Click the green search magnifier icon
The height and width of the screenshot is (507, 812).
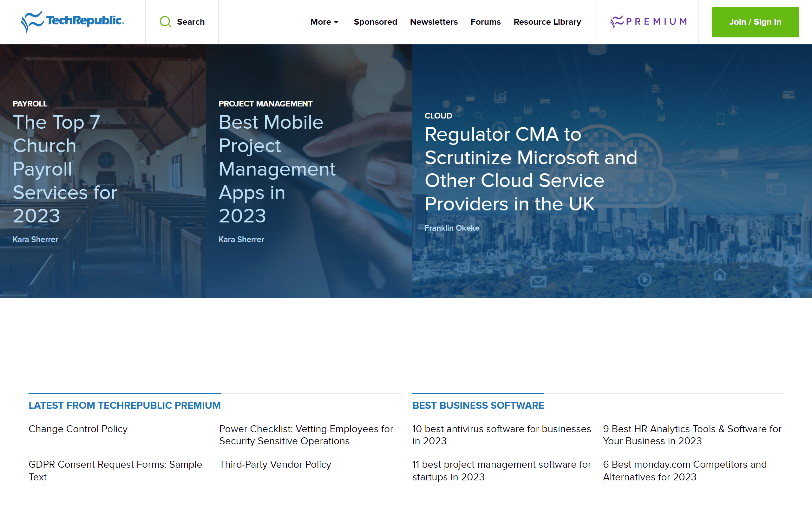click(x=165, y=22)
